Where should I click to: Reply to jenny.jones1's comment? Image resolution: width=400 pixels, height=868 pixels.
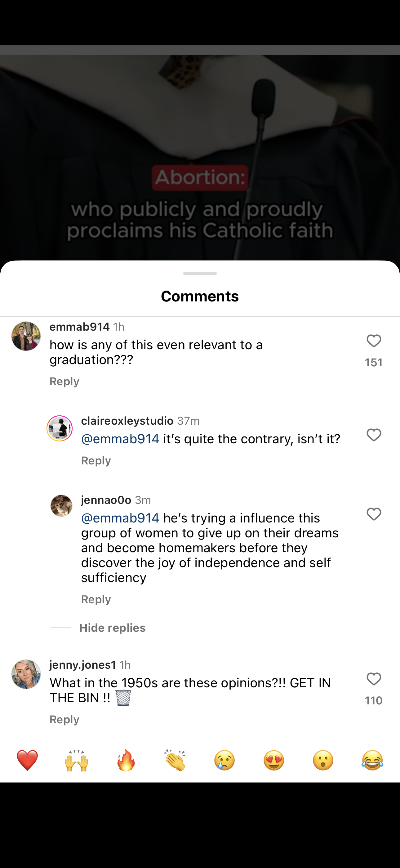64,719
